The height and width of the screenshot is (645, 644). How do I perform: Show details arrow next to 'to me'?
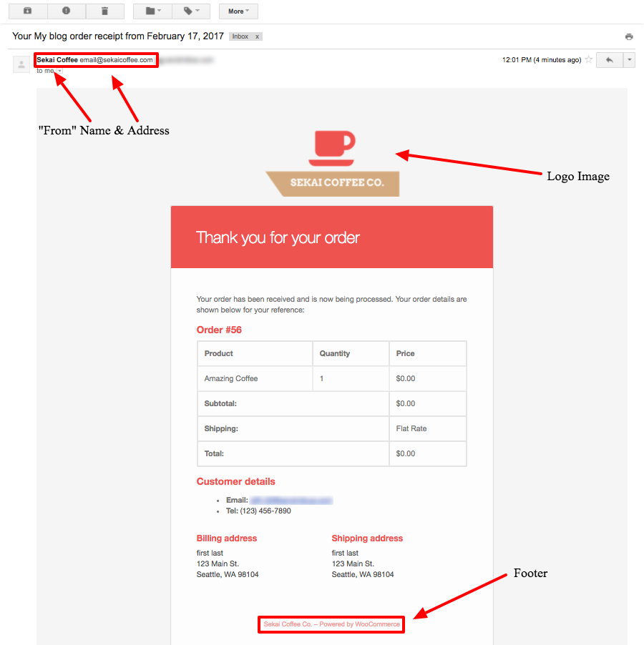tap(60, 72)
